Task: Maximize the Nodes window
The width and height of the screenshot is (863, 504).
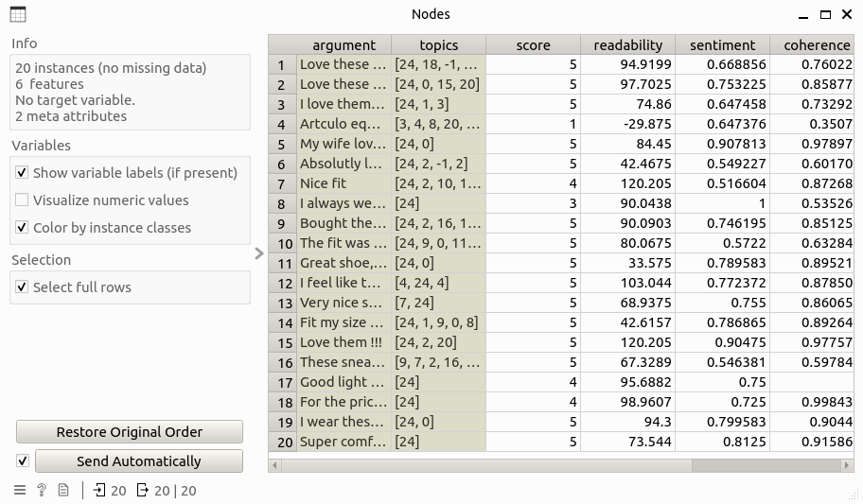Action: pyautogui.click(x=825, y=15)
